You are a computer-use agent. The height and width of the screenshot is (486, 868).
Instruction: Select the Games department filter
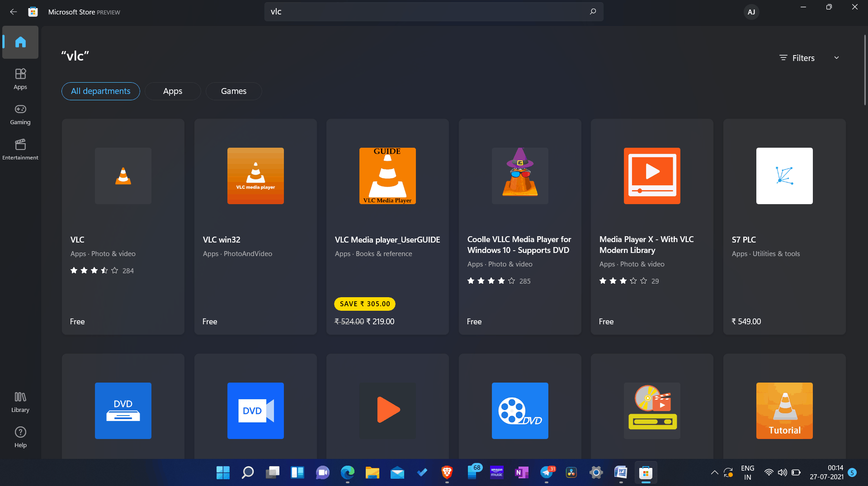(234, 91)
